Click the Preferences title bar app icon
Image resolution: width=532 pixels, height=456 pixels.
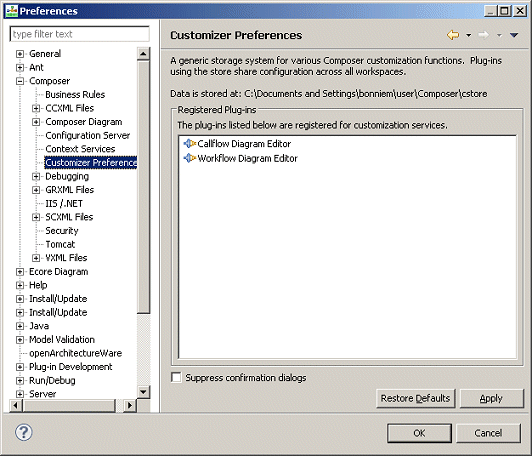[12, 11]
